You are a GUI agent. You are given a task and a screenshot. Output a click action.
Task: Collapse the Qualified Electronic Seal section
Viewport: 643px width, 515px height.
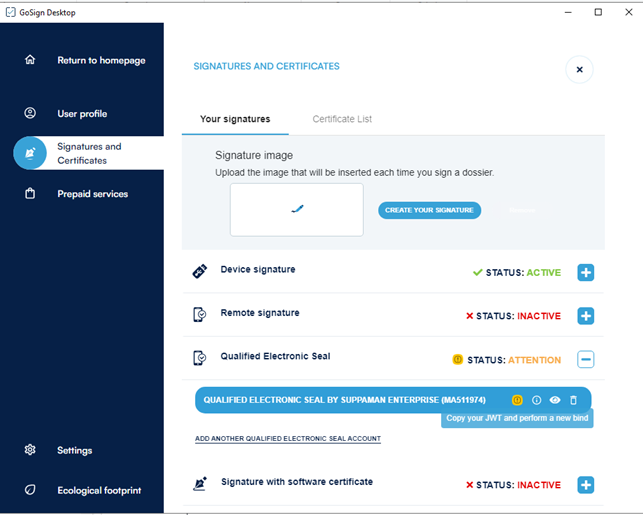tap(586, 359)
